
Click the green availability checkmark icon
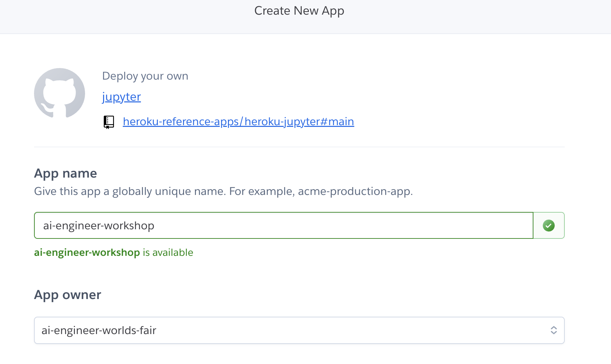548,226
